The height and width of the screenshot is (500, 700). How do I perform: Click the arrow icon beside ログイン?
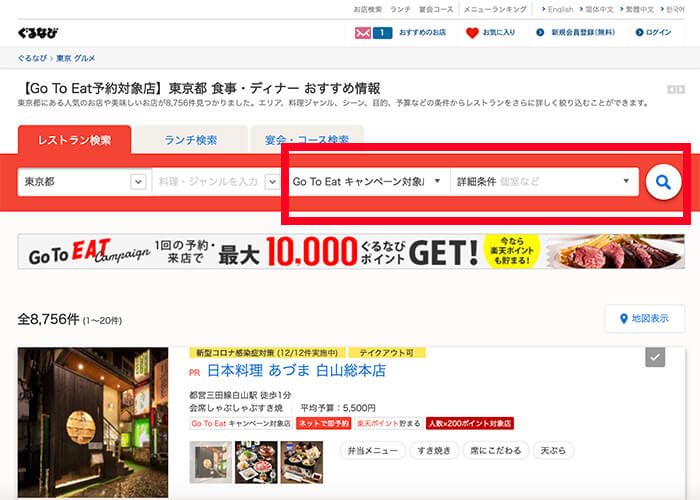[639, 33]
